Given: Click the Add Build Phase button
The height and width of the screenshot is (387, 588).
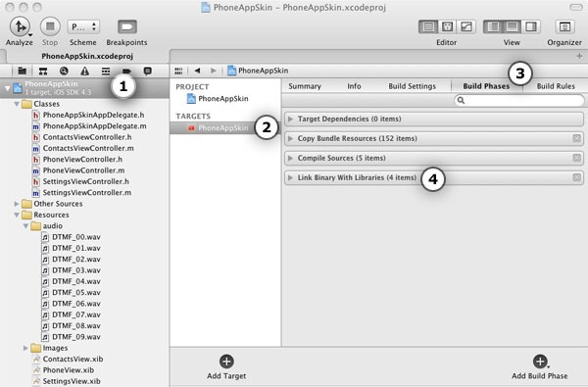Looking at the screenshot, I should [540, 367].
